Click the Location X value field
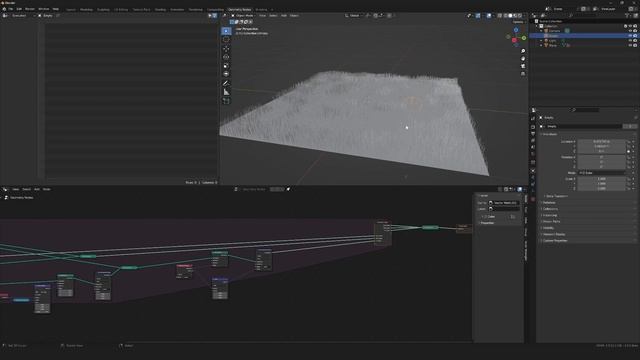Image resolution: width=640 pixels, height=360 pixels. [601, 141]
